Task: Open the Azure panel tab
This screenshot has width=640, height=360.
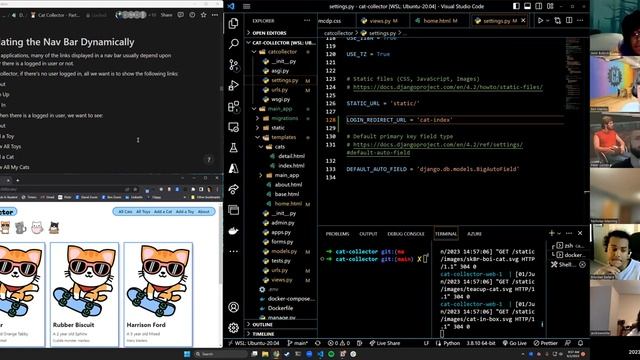Action: pos(474,234)
